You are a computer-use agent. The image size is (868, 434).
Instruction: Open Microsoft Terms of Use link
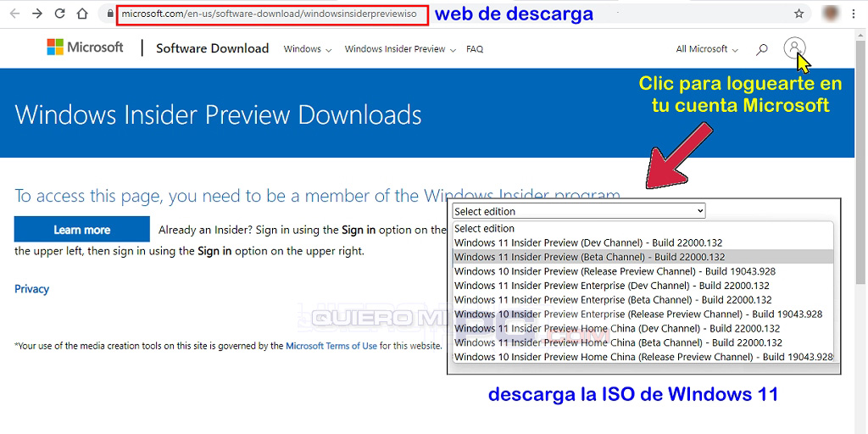tap(331, 346)
